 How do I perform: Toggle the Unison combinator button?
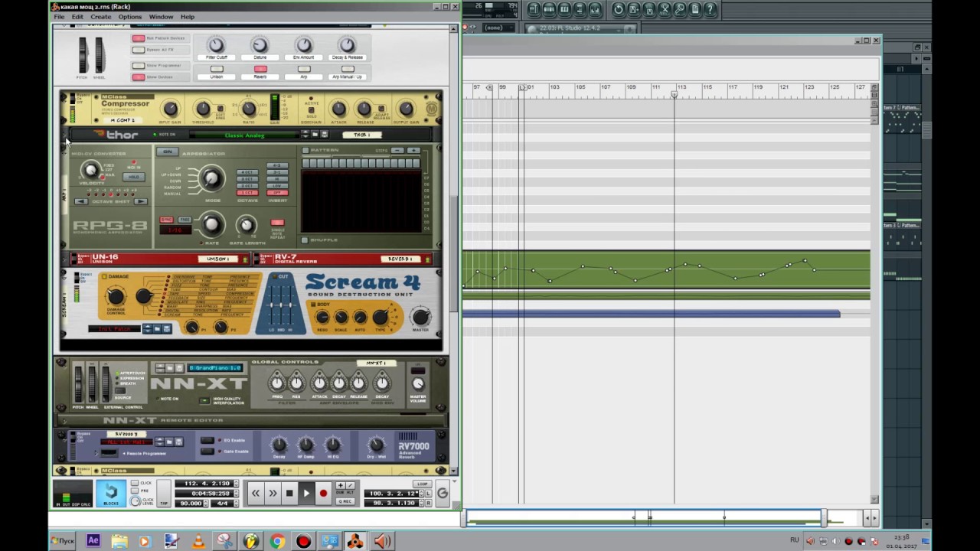click(217, 70)
